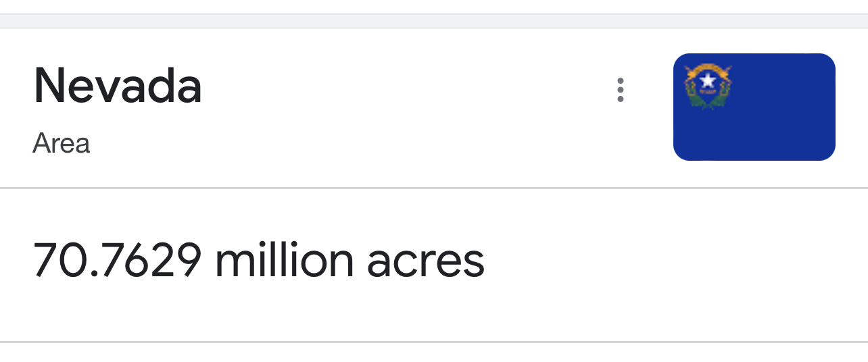Click the green sagebrush wreath on the flag
868x362 pixels.
pos(707,99)
